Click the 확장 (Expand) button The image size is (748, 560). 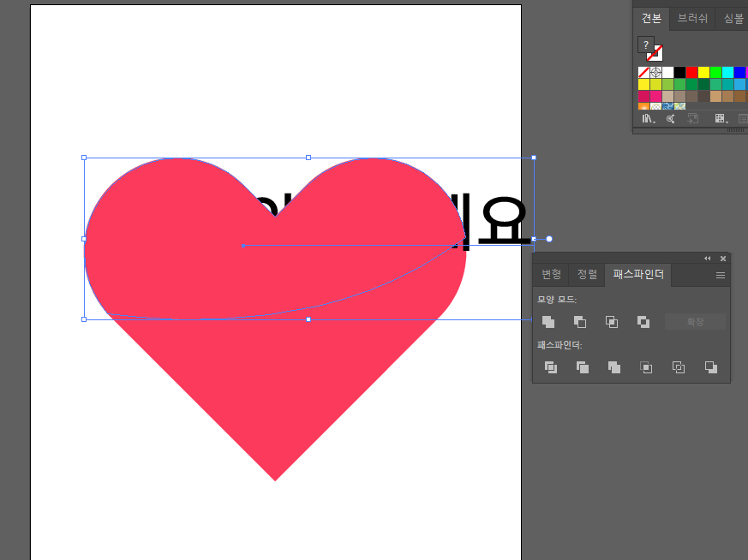(695, 321)
